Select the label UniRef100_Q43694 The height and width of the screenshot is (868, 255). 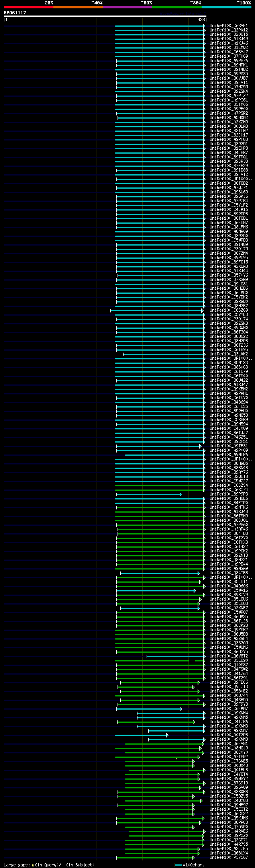point(229,402)
